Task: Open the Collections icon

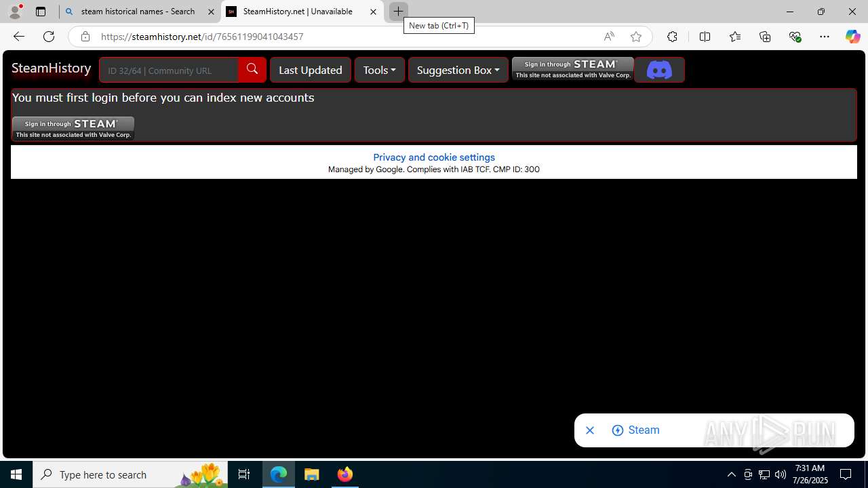Action: click(765, 37)
